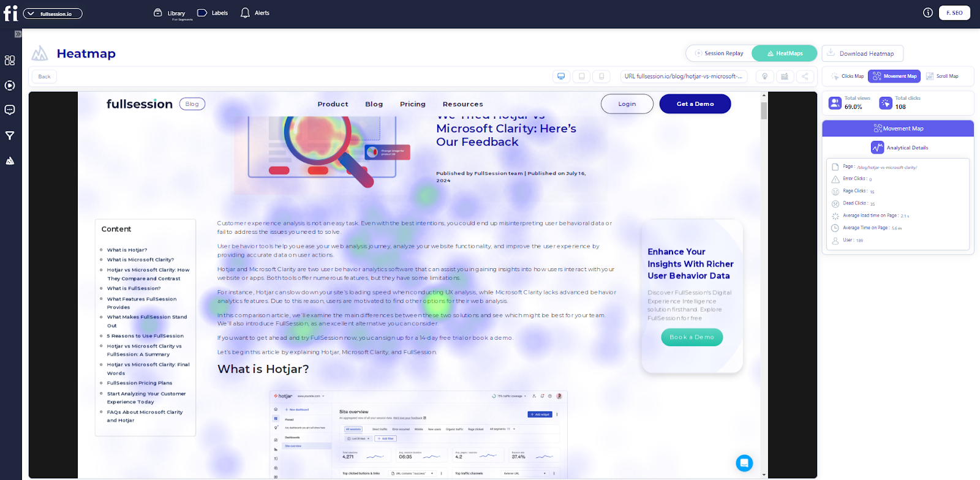This screenshot has height=480, width=980.
Task: Open Resources in preview navigation
Action: [462, 104]
